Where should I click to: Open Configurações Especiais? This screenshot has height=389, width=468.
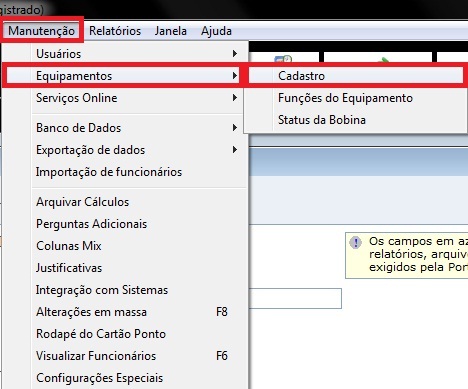click(125, 378)
